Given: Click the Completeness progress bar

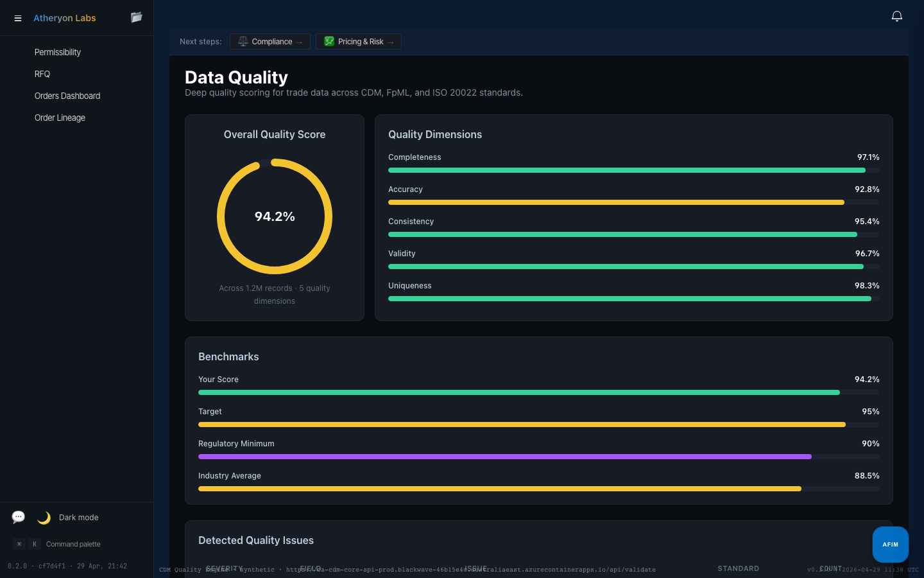Looking at the screenshot, I should pos(634,170).
